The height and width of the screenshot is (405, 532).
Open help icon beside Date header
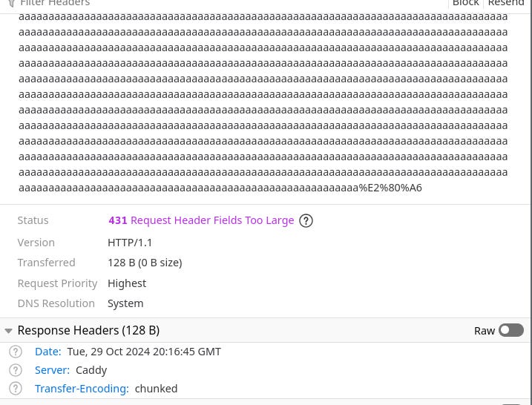(x=16, y=352)
